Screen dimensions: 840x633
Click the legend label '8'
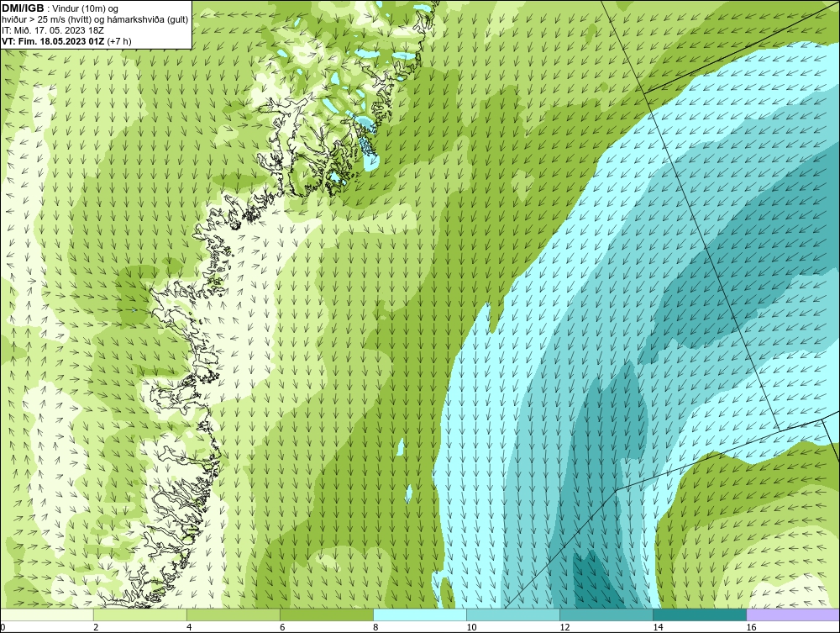coord(376,627)
